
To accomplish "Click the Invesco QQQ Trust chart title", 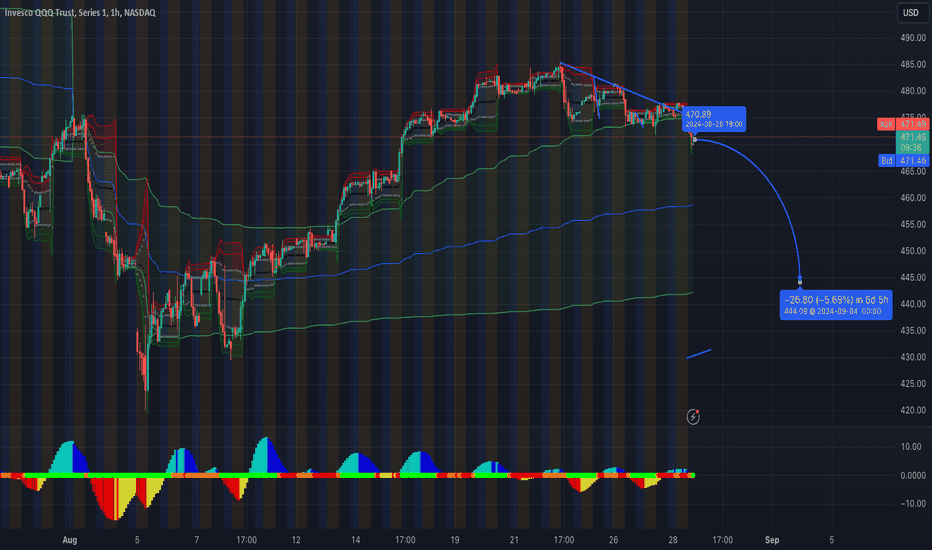I will pyautogui.click(x=79, y=12).
